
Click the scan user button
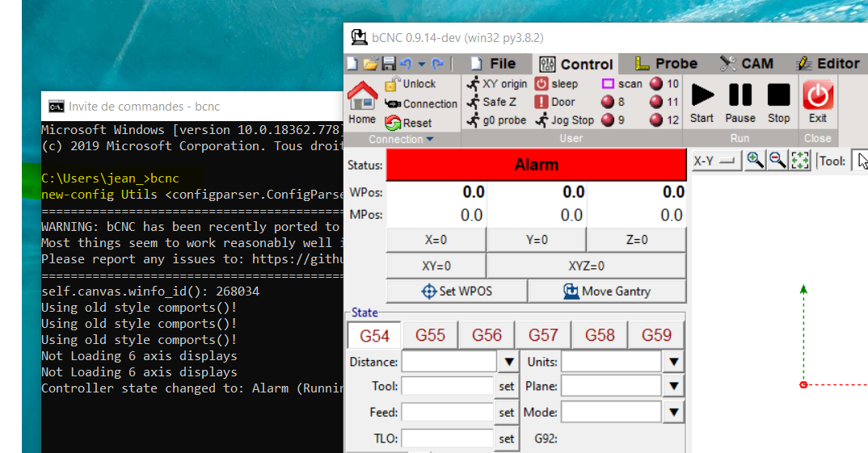[x=622, y=83]
